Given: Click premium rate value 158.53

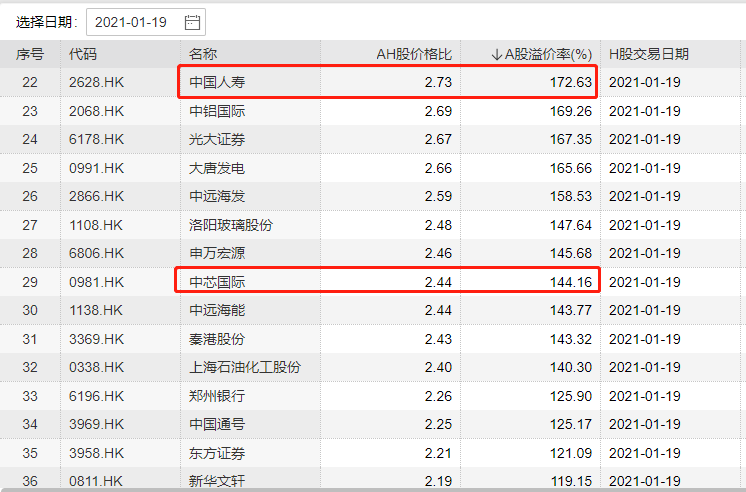Looking at the screenshot, I should pyautogui.click(x=571, y=196).
